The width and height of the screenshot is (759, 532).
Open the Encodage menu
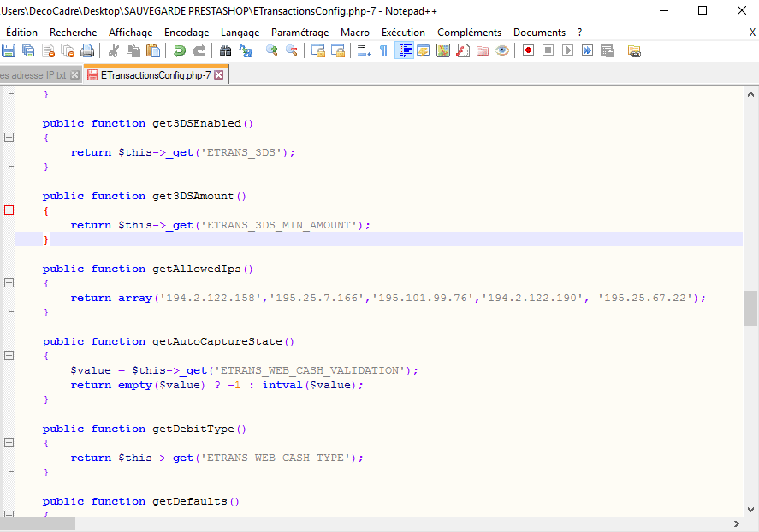point(187,33)
